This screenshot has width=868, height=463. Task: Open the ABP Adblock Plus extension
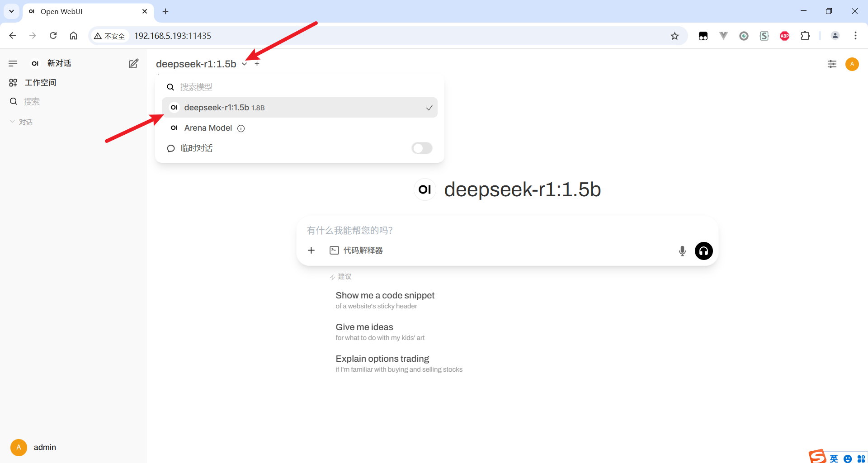(784, 36)
